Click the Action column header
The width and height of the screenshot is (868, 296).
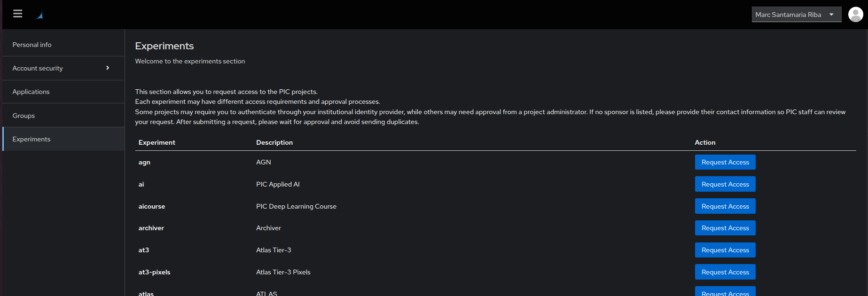pyautogui.click(x=705, y=142)
